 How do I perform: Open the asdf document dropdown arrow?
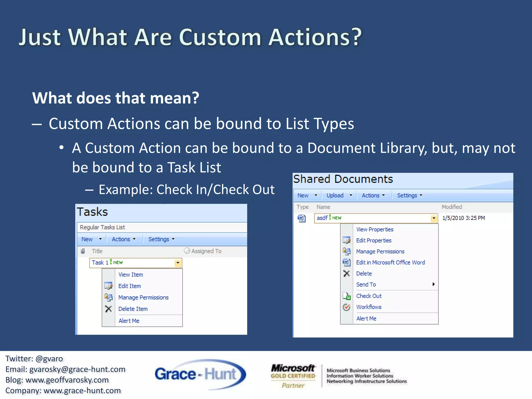coord(434,218)
